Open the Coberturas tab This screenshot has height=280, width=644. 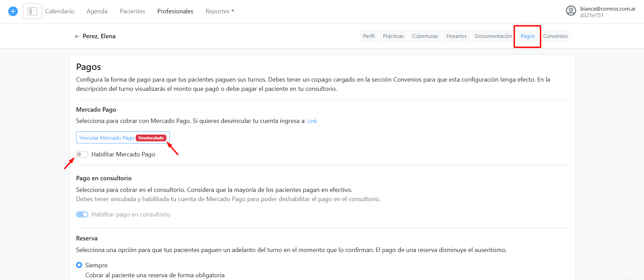425,36
